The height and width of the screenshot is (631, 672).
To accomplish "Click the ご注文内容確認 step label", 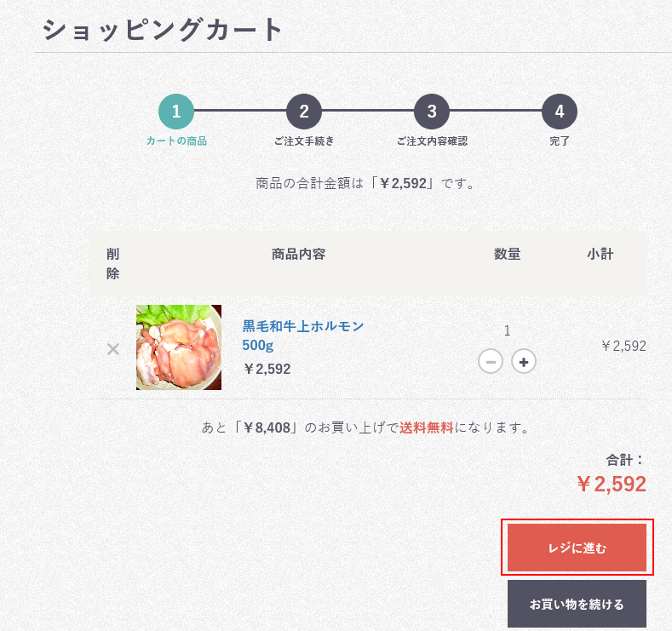I will click(x=432, y=141).
